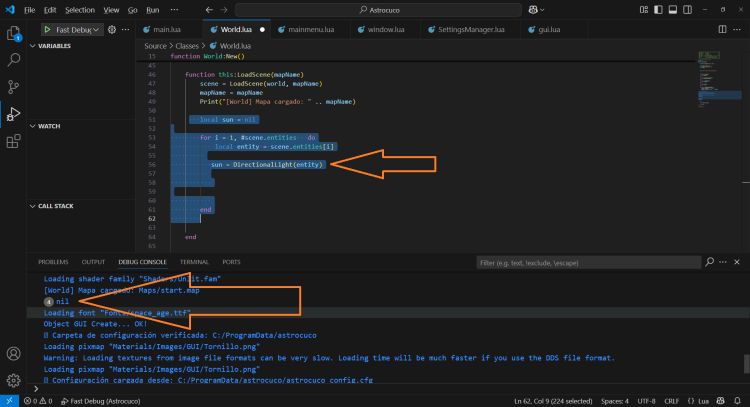This screenshot has height=407, width=750.
Task: Open the Accounts icon in activity bar
Action: click(14, 354)
